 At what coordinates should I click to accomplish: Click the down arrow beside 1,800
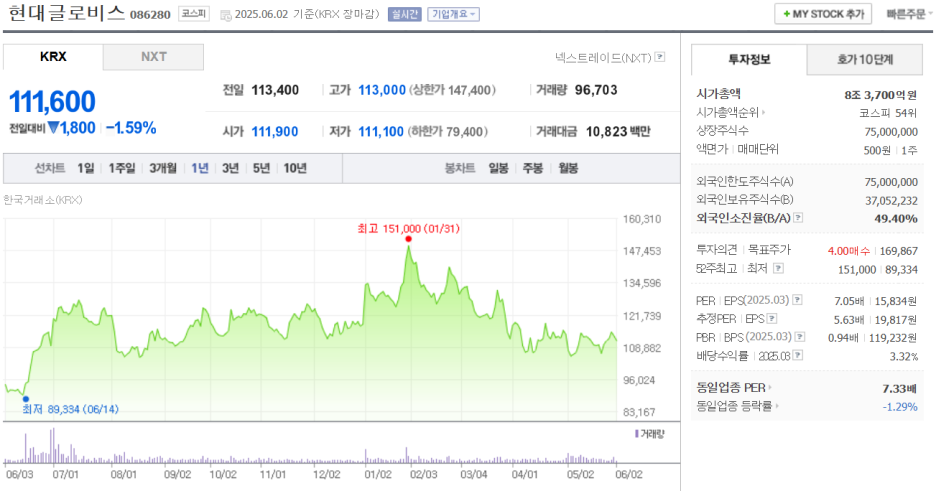[x=53, y=128]
